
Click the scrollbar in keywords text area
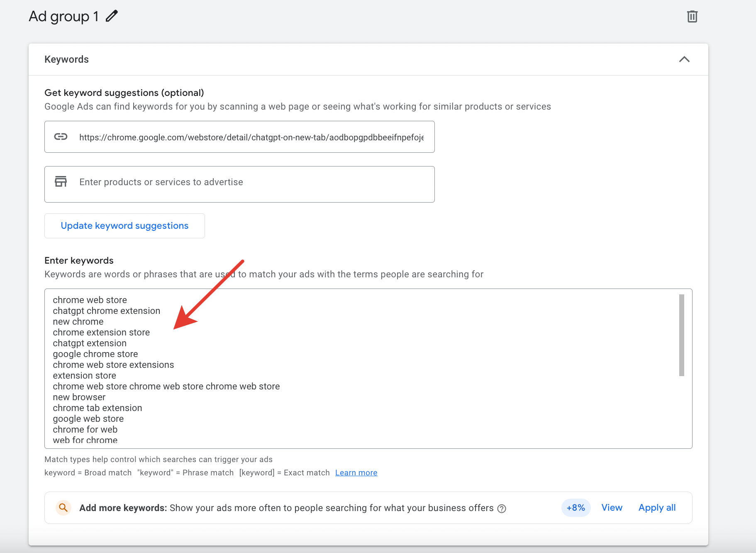point(681,335)
